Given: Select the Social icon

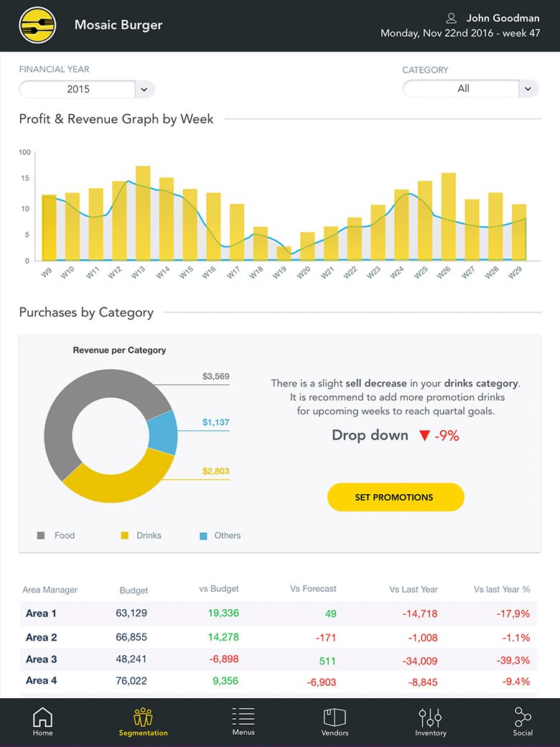Looking at the screenshot, I should (x=522, y=720).
